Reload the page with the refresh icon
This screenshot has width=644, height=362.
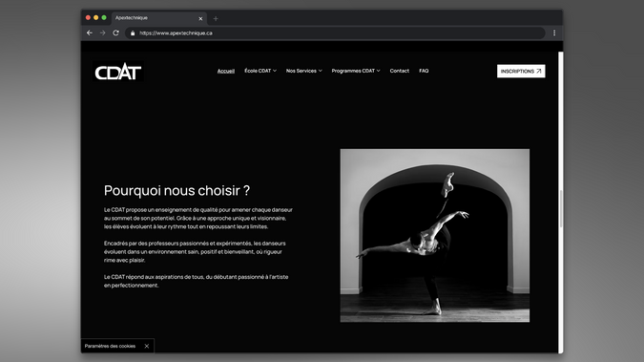(115, 32)
